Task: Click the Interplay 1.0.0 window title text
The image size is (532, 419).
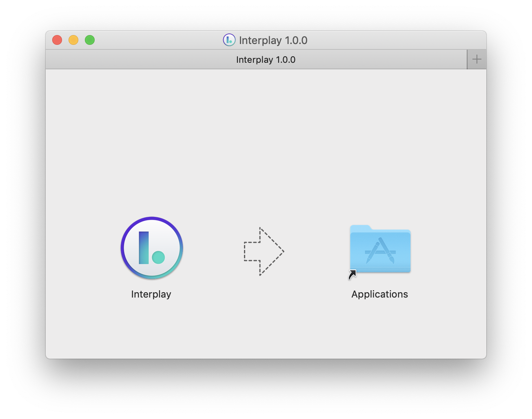Action: [273, 40]
